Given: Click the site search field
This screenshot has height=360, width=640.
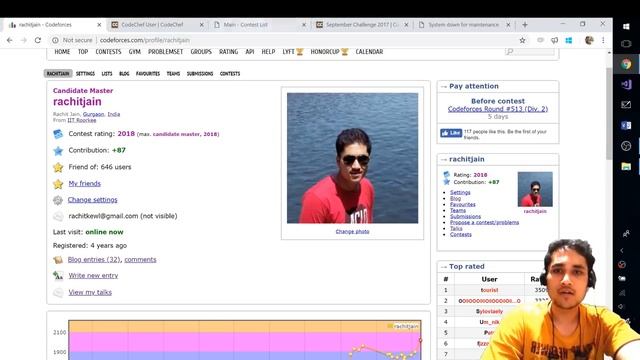Looking at the screenshot, I should tap(529, 51).
